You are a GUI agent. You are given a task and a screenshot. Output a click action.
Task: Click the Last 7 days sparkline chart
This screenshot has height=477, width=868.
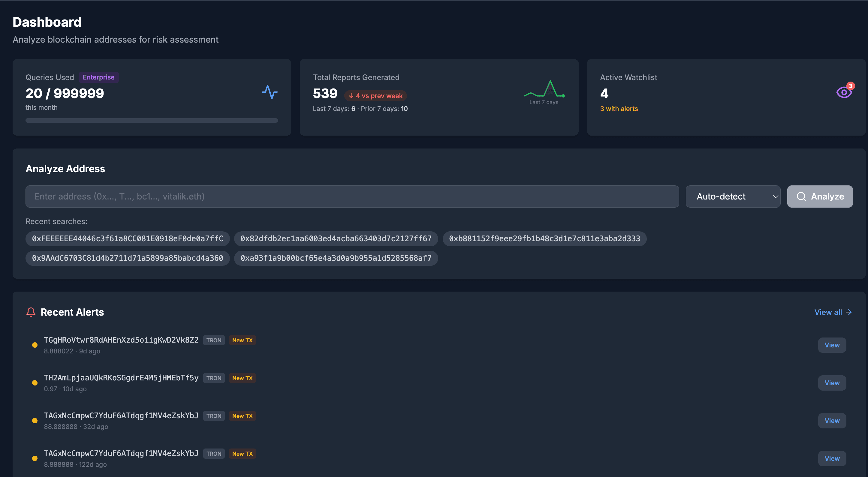click(544, 88)
